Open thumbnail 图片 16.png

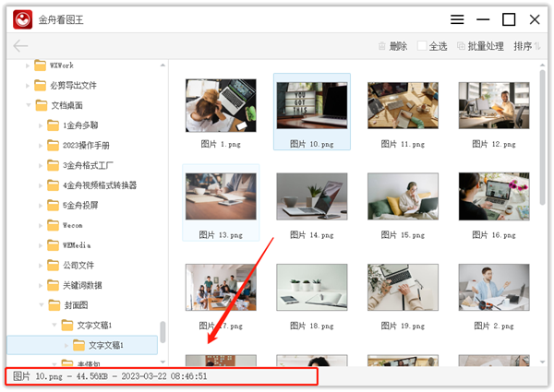click(494, 196)
